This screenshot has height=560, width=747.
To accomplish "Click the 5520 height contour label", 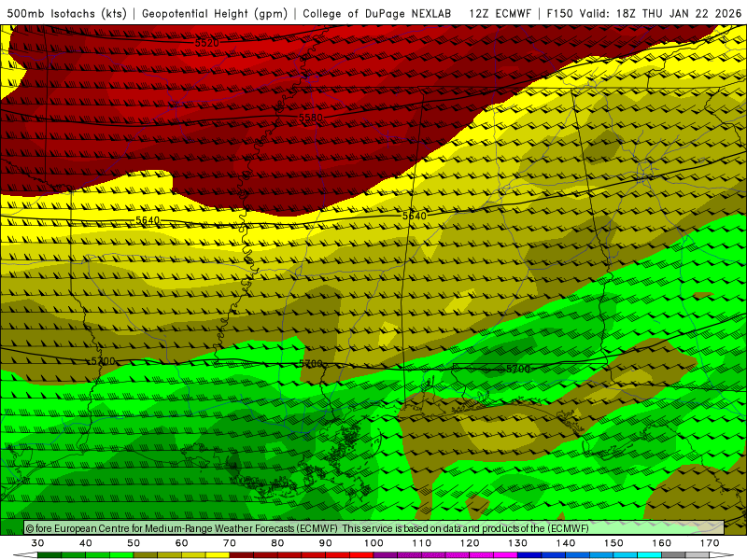I will click(206, 43).
